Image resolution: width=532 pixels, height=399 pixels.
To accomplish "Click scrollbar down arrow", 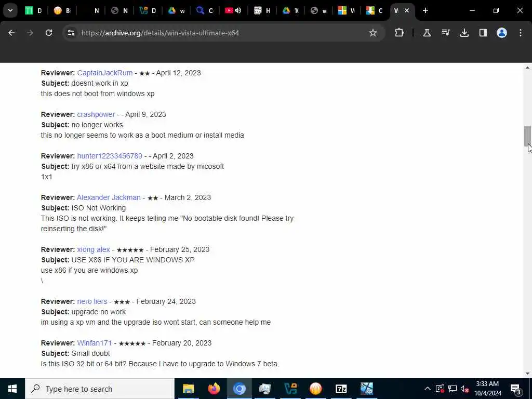I will [x=527, y=374].
